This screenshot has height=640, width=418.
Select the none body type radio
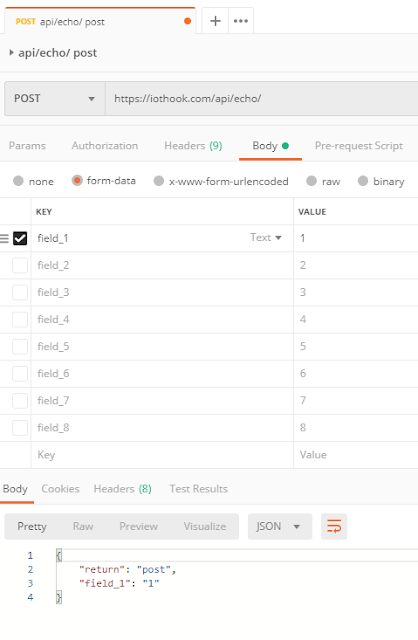[18, 181]
